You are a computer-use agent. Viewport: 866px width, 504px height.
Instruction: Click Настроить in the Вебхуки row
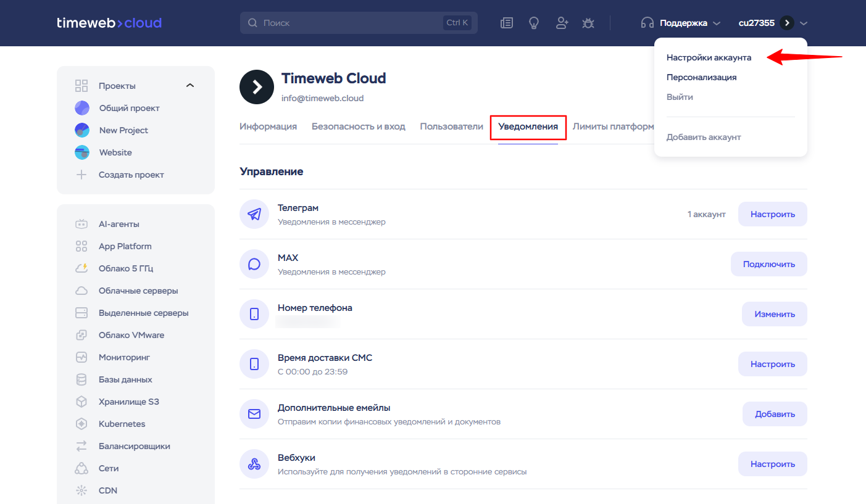coord(773,464)
